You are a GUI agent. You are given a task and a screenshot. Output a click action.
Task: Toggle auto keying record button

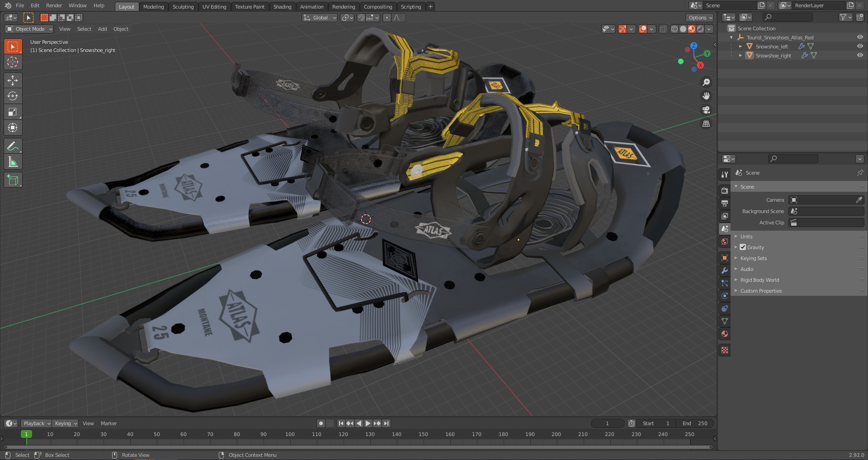tap(321, 423)
